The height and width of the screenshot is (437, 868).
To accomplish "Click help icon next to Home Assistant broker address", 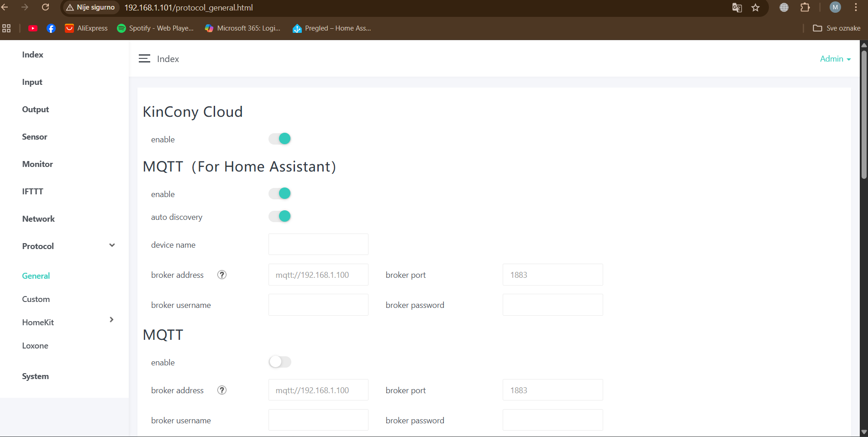I will click(x=222, y=275).
